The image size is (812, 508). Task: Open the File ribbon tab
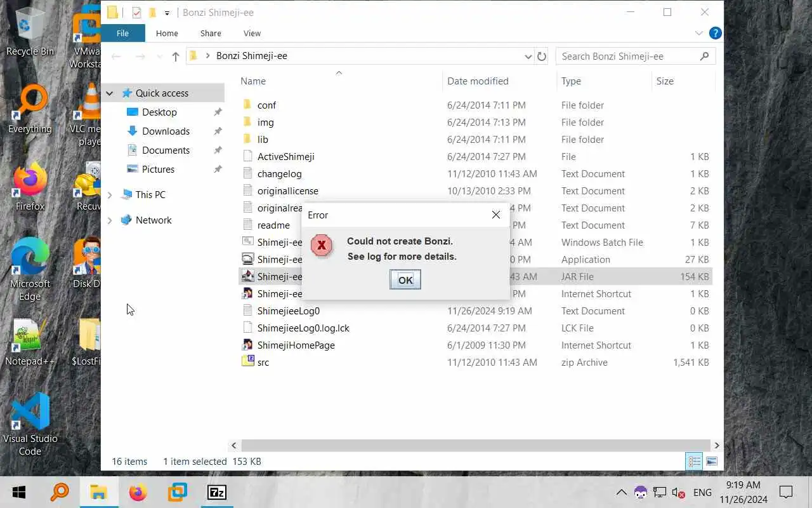[122, 33]
